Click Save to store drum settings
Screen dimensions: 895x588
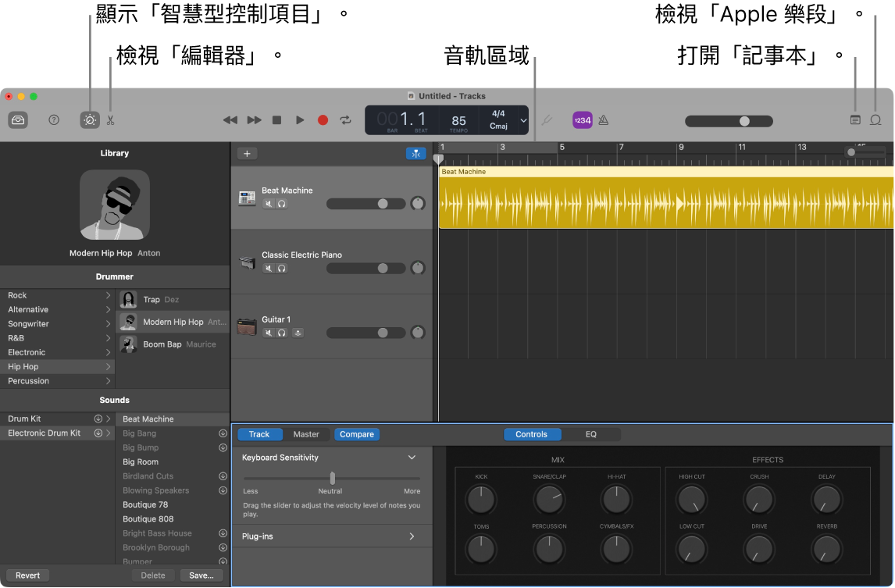click(x=201, y=575)
